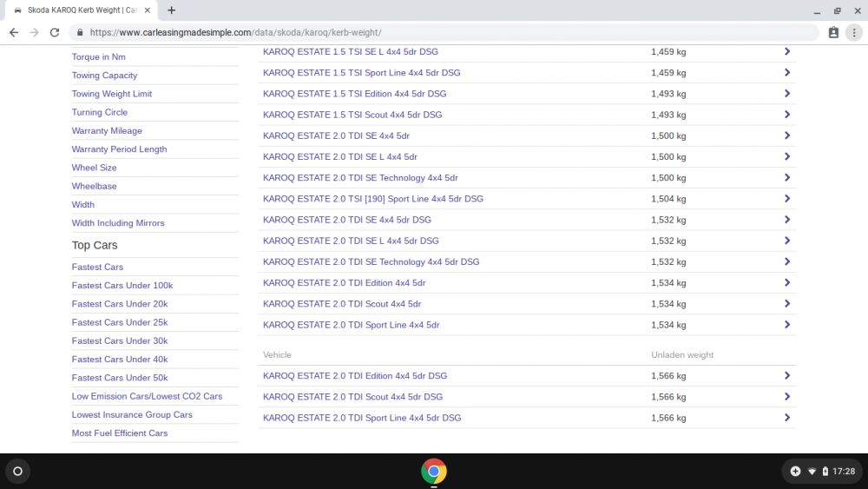
Task: Open arrow for 2.0 TDI Edition 4x4 5dr manual
Action: [787, 283]
